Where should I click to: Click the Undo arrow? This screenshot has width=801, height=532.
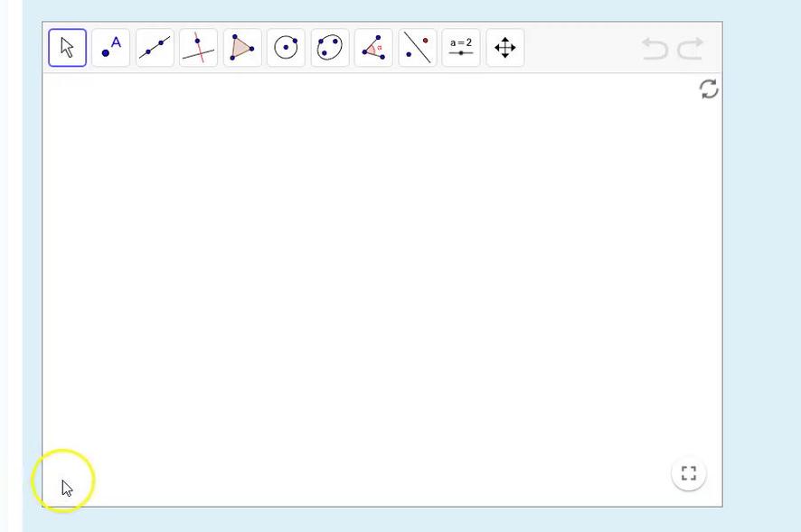655,49
